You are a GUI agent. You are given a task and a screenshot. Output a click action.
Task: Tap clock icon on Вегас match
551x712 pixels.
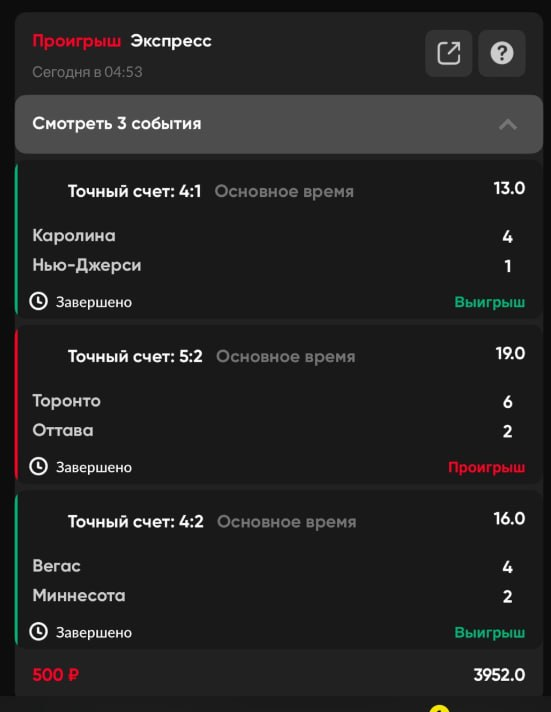(39, 632)
